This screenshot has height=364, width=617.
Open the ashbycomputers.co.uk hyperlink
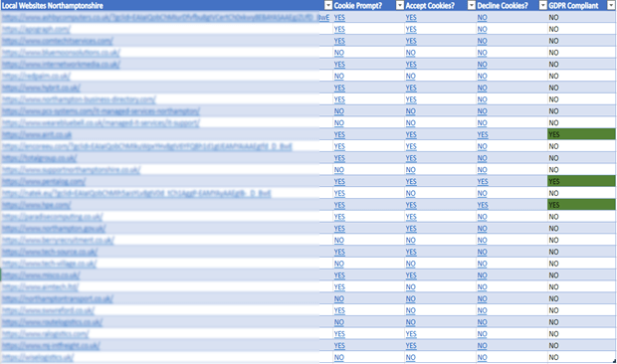pyautogui.click(x=165, y=17)
